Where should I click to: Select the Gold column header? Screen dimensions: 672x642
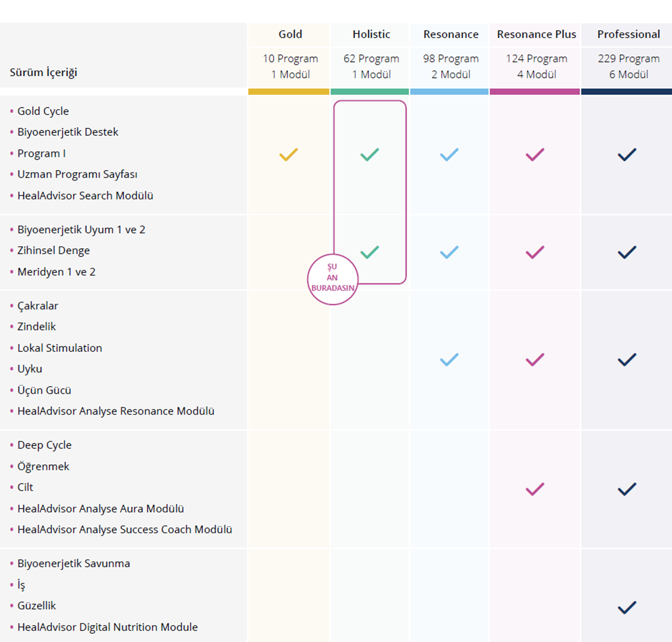click(x=290, y=34)
